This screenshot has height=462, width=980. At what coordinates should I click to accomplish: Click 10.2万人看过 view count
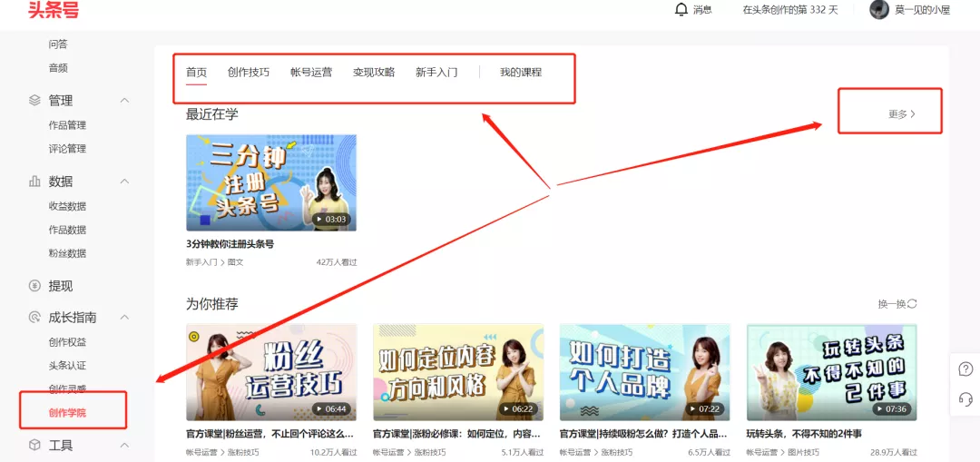click(x=334, y=452)
